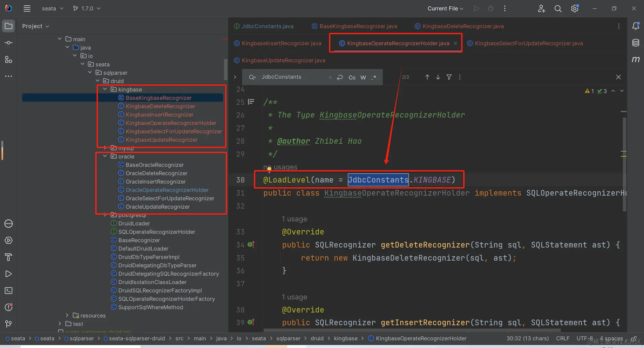
Task: Switch to KingbaseSelectForUpdateRecognizer.java tab
Action: point(525,43)
